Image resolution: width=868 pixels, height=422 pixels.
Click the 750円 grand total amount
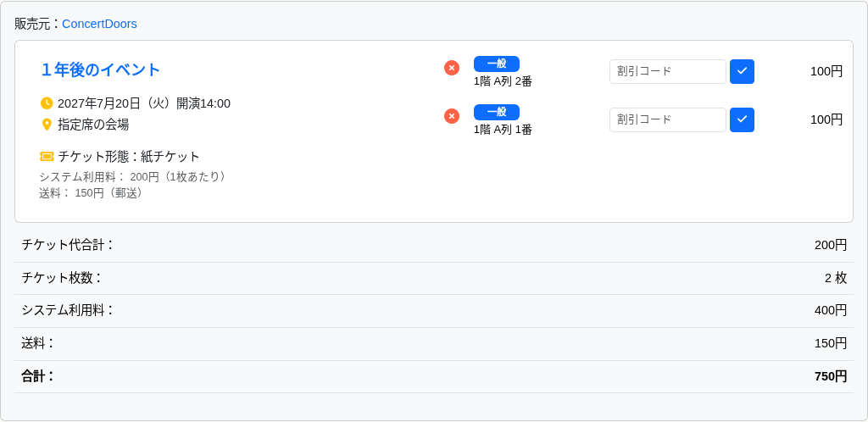[x=831, y=376]
